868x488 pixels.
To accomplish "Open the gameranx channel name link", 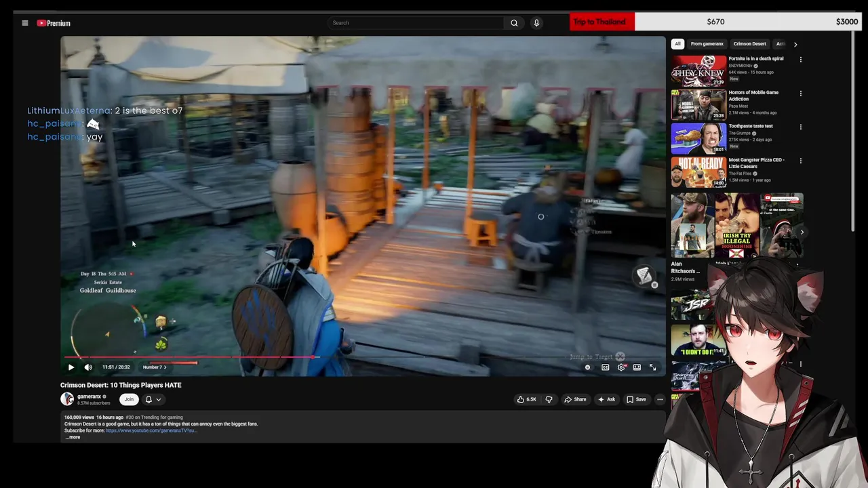I will coord(89,396).
